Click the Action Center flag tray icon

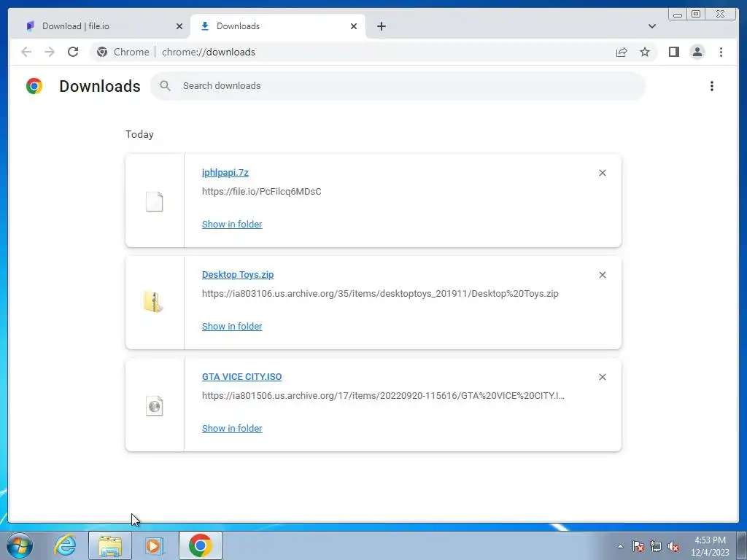pos(638,547)
